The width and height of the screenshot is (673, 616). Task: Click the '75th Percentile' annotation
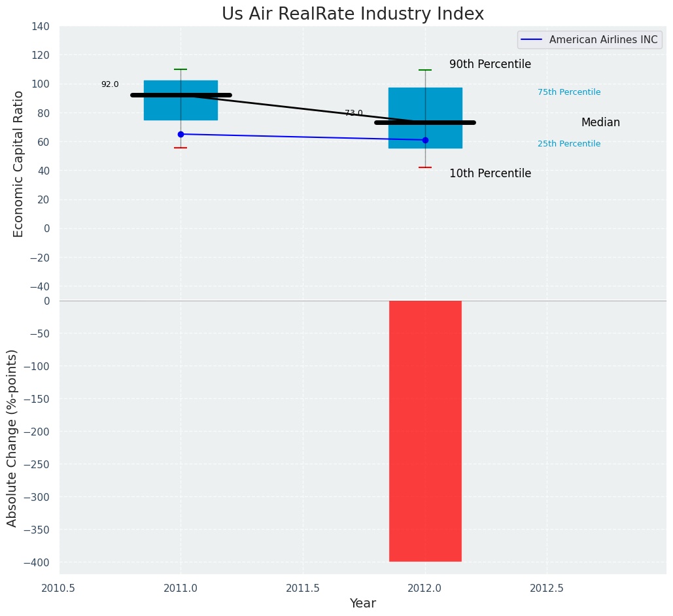[568, 92]
